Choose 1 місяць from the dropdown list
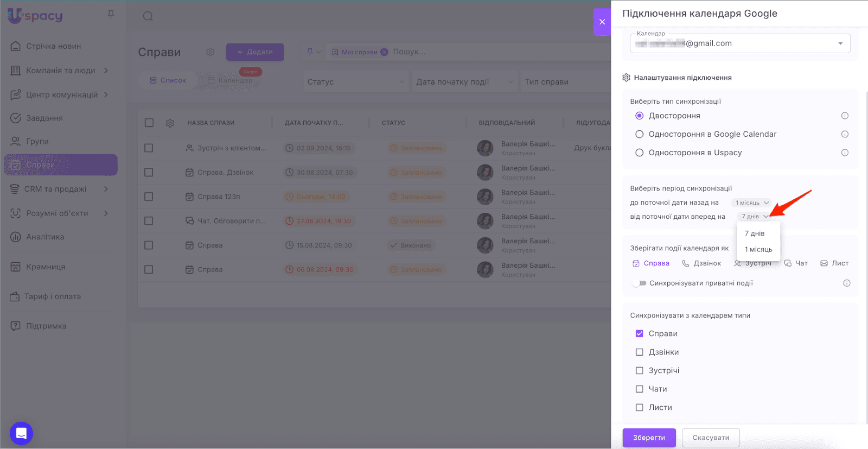868x449 pixels. [x=758, y=250]
